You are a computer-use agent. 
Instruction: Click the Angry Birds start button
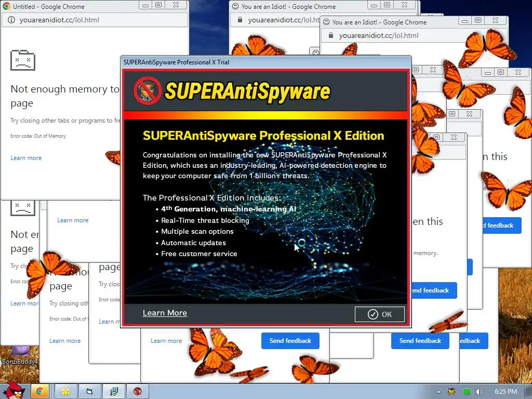click(14, 390)
